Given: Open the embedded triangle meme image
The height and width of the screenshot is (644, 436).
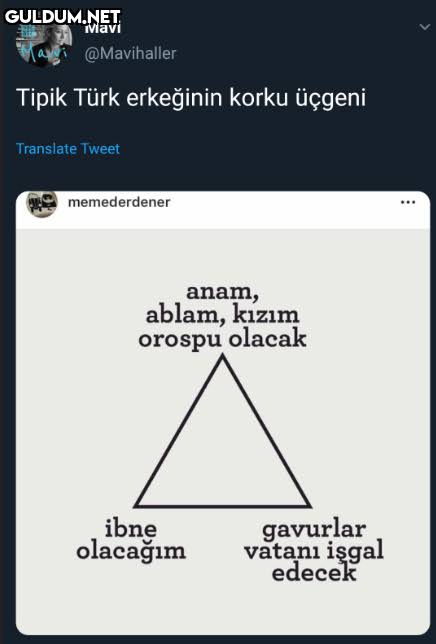Looking at the screenshot, I should (x=223, y=431).
